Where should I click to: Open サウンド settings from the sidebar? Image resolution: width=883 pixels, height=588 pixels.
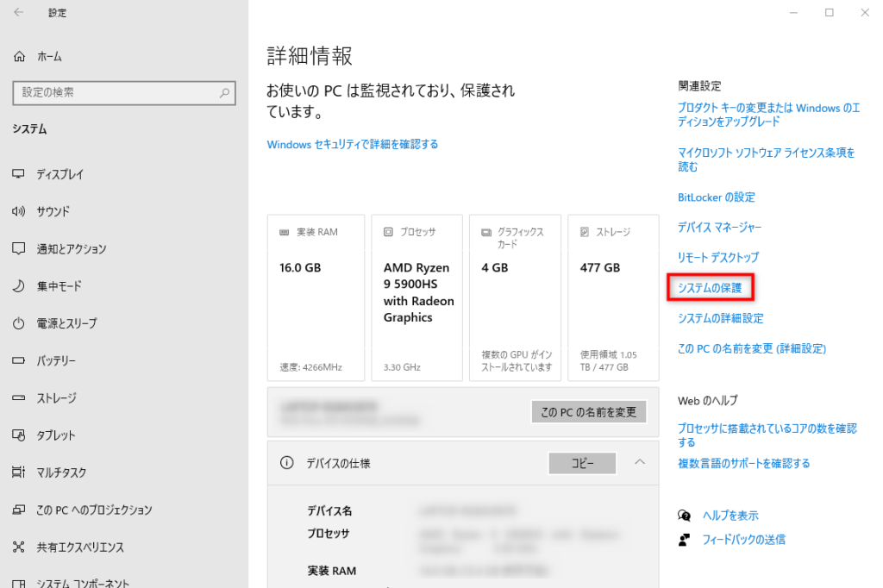[x=17, y=211]
